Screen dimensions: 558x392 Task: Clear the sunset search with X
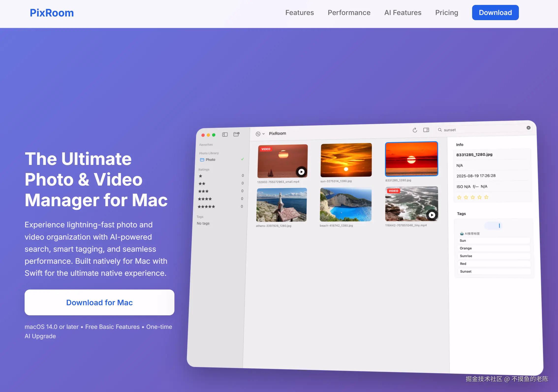[528, 128]
